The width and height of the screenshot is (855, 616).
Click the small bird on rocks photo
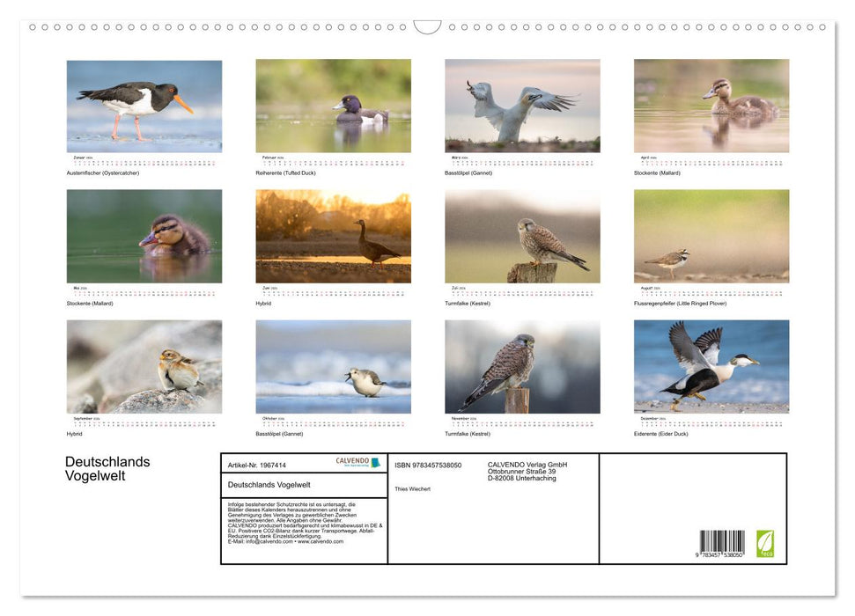(144, 366)
